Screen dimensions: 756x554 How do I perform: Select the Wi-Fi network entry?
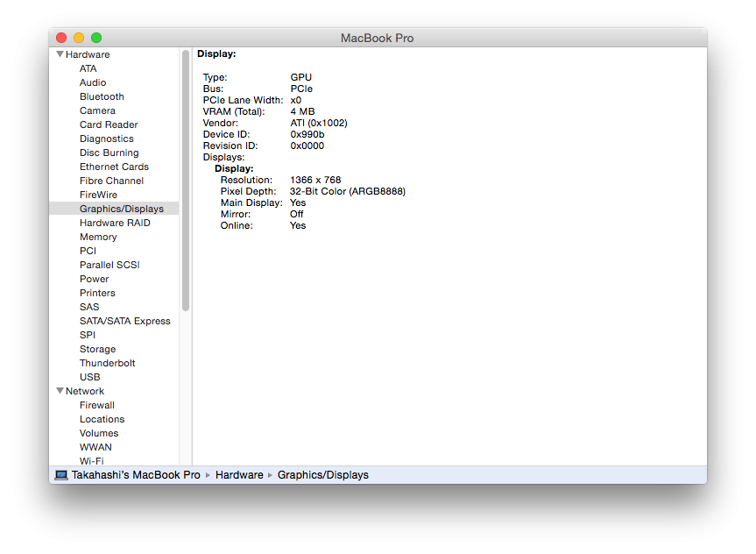pos(91,460)
